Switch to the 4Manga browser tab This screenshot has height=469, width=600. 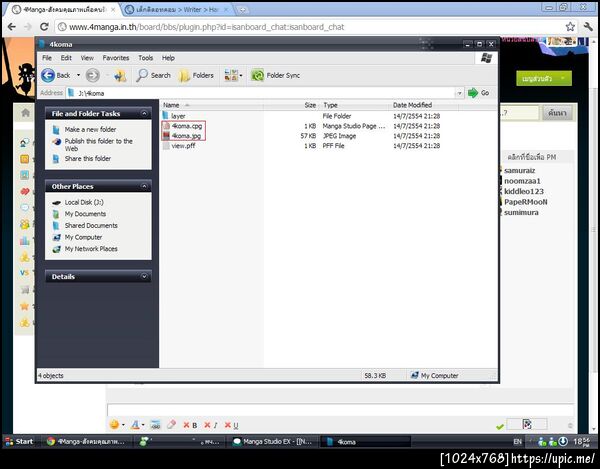[63, 10]
